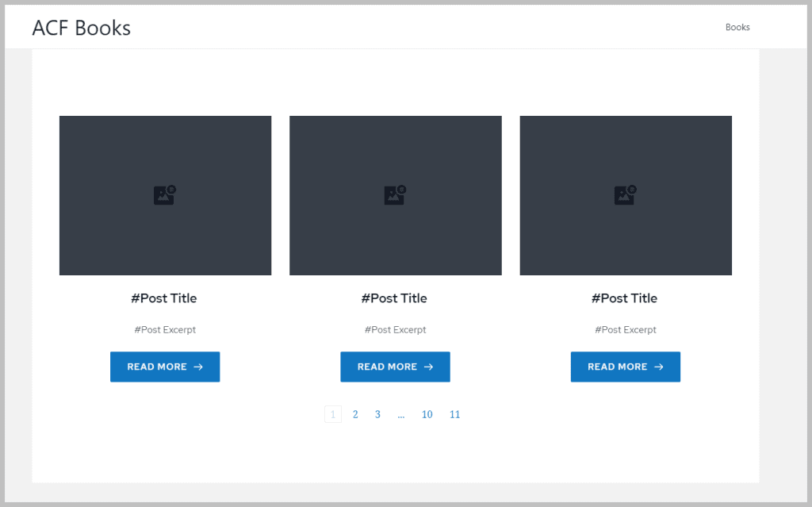Click the image placeholder icon in first card
Viewport: 812px width, 507px height.
[x=165, y=195]
